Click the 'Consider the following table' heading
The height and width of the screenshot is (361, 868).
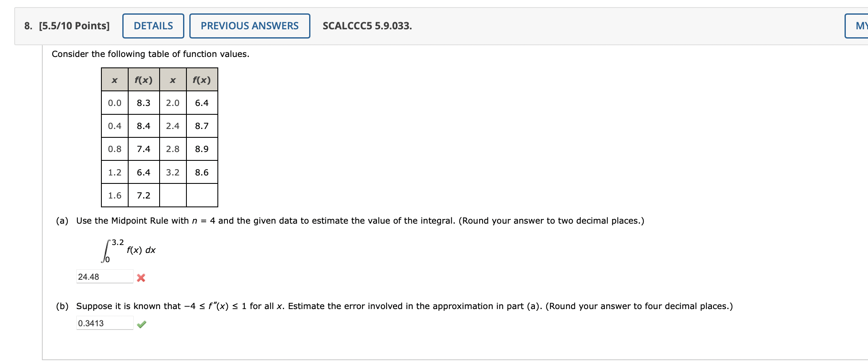[150, 54]
